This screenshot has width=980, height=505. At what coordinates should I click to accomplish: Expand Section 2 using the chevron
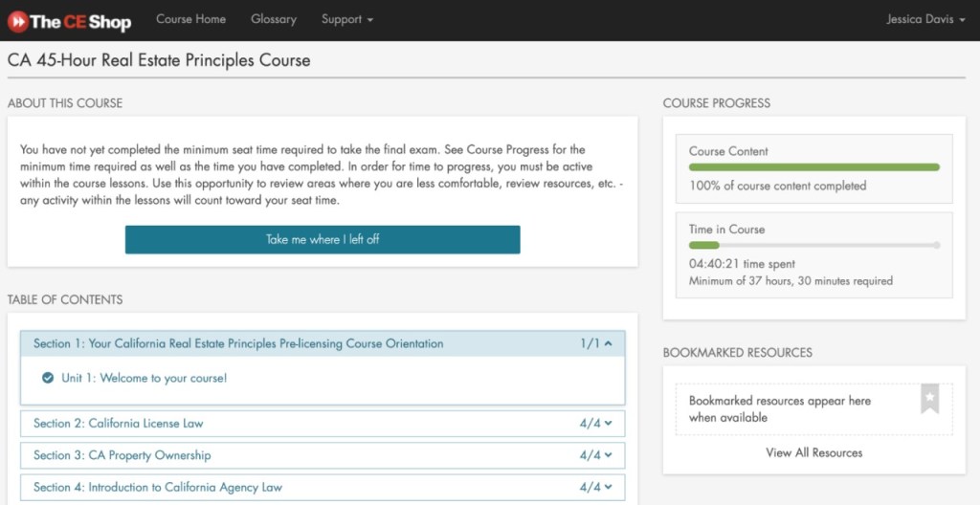[608, 424]
